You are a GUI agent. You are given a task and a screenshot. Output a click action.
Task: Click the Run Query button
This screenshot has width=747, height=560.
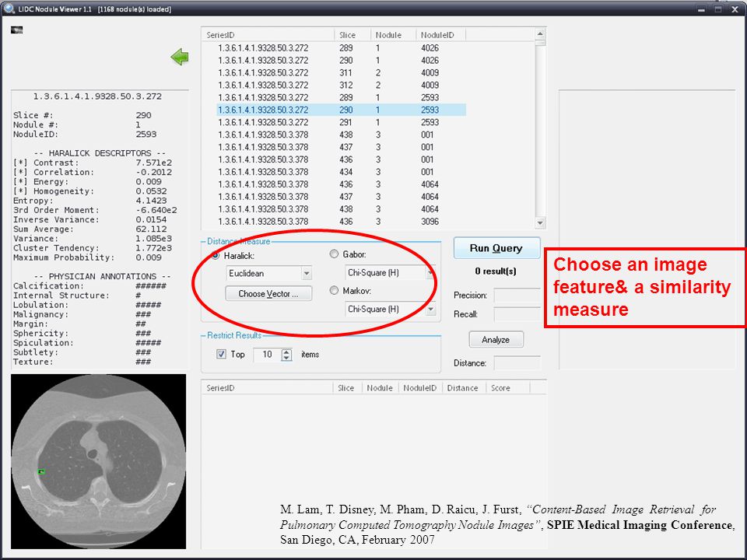click(496, 248)
